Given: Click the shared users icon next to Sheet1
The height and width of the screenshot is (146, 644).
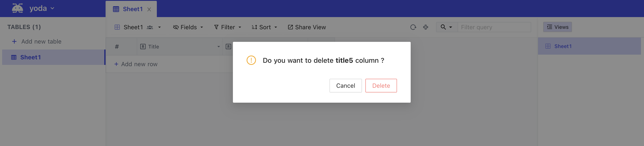Looking at the screenshot, I should point(150,27).
